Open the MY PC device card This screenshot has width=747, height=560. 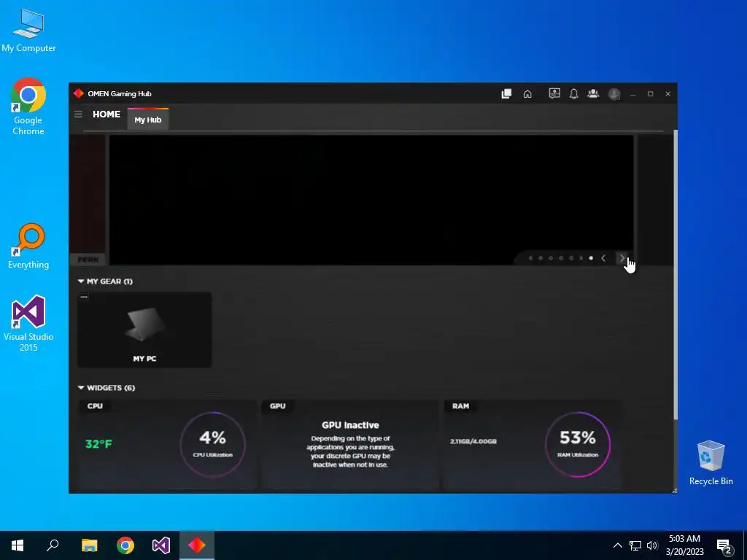pos(144,330)
